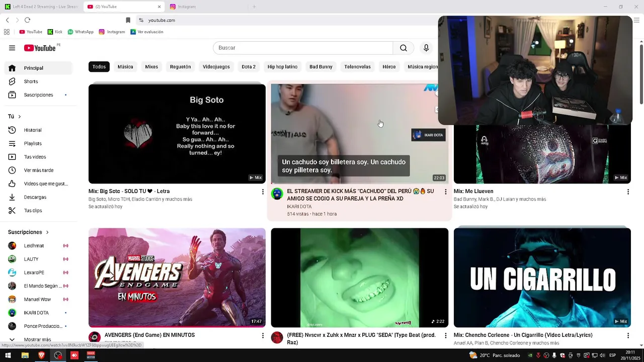Open options for the SEDA type beat video

pos(445,335)
